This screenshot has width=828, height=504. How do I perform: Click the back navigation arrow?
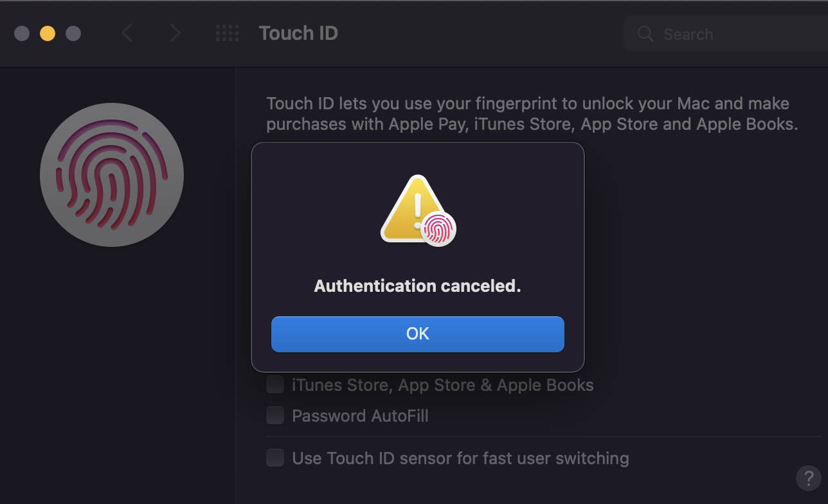127,33
